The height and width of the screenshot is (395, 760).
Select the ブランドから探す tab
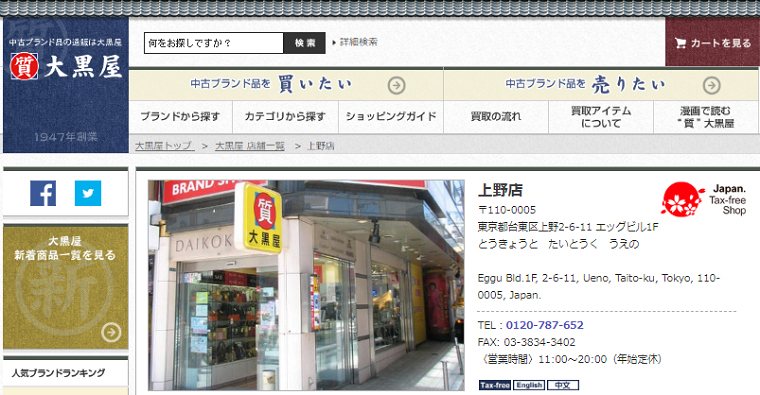click(x=180, y=117)
